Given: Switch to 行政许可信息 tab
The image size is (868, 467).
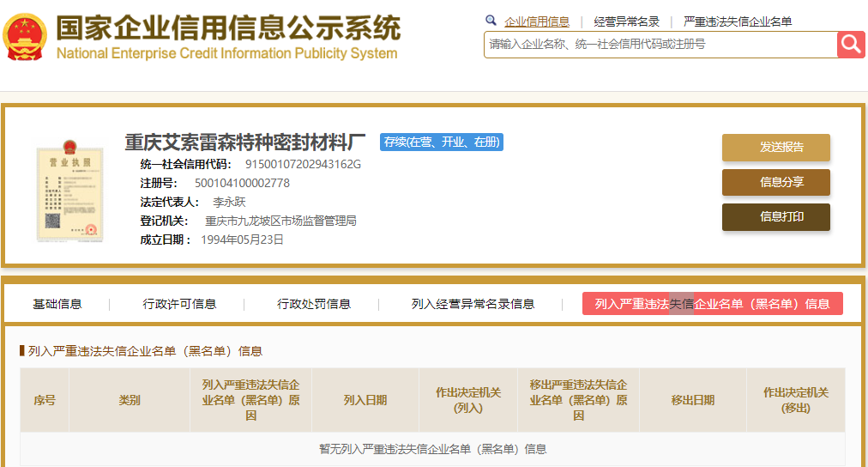Looking at the screenshot, I should tap(179, 304).
